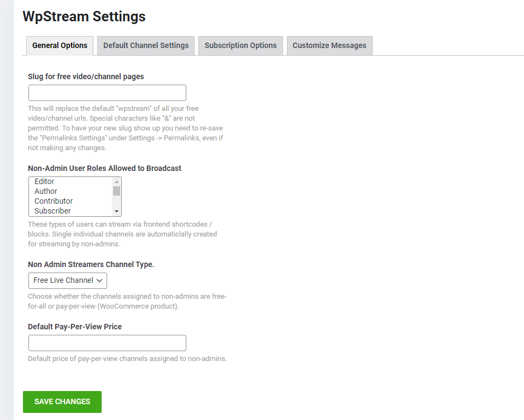Open the Default Channel Settings tab

click(146, 46)
